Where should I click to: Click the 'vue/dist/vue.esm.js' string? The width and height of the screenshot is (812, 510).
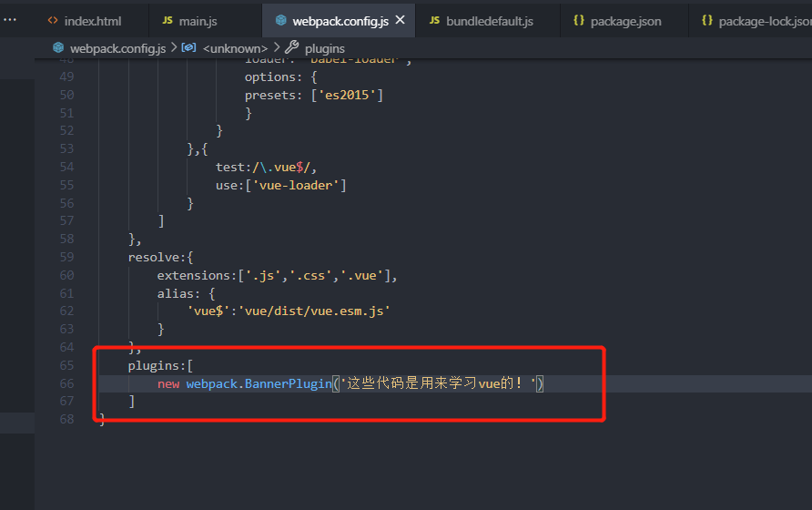[x=314, y=311]
